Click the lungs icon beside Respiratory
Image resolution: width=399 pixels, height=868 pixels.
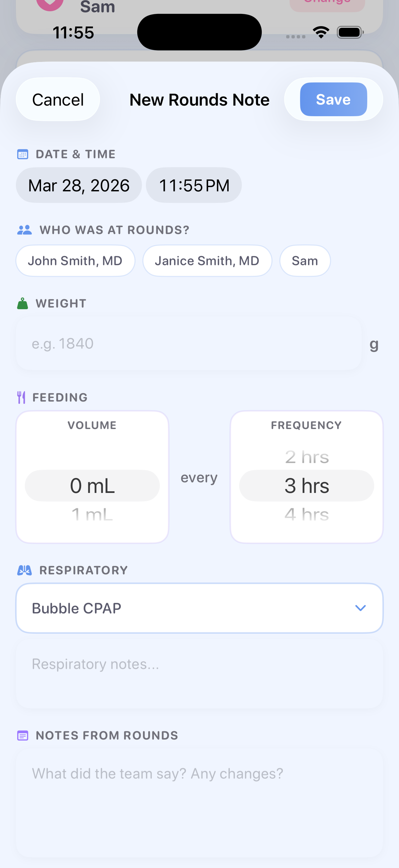point(24,570)
